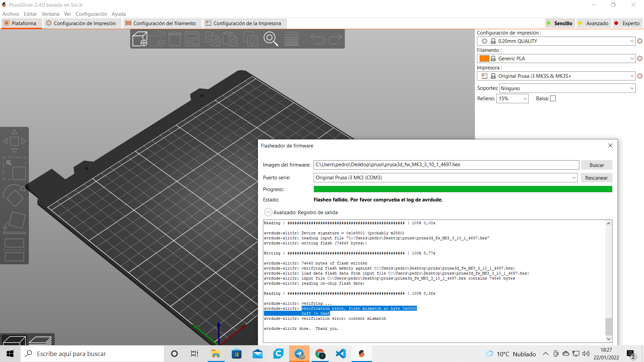The width and height of the screenshot is (644, 362).
Task: Click the orange filament color swatch
Action: (484, 58)
